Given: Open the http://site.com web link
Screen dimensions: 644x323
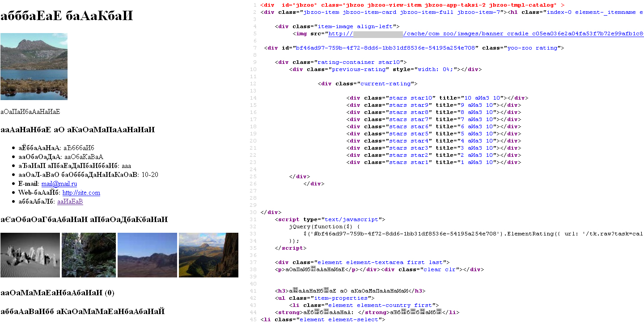Looking at the screenshot, I should (81, 193).
